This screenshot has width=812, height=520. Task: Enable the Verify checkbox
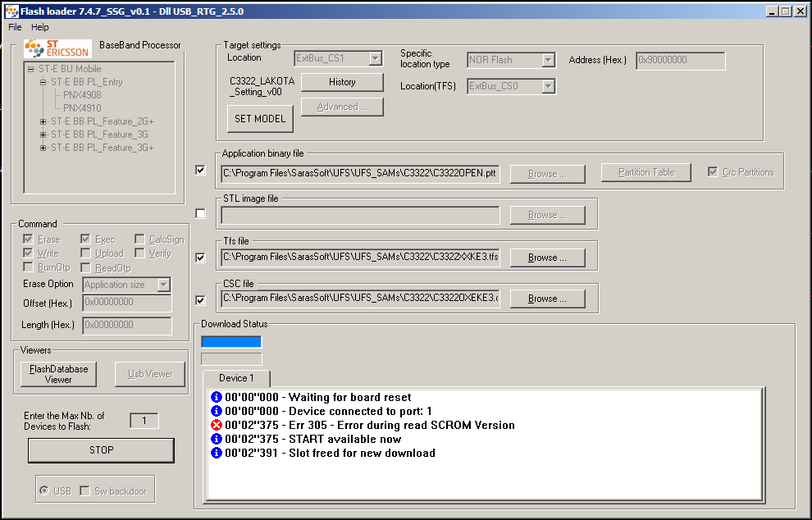(x=139, y=253)
